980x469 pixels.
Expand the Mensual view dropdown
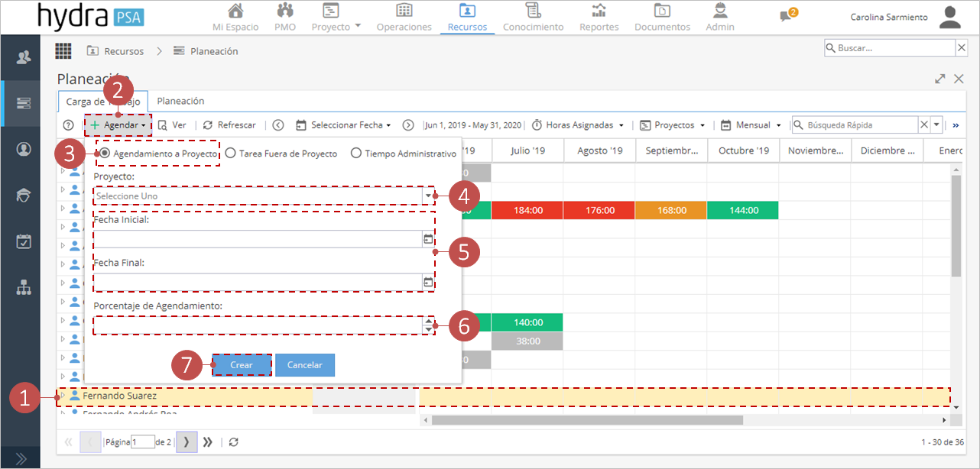click(753, 125)
